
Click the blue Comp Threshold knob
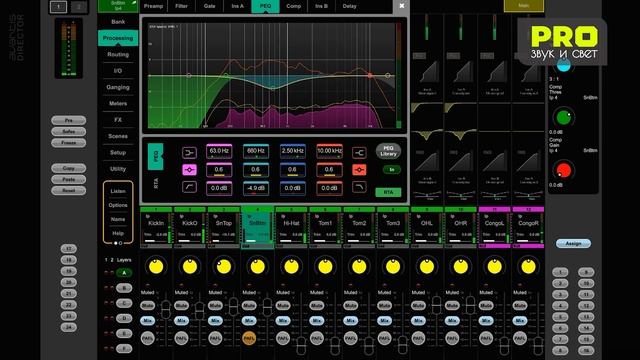point(564,65)
